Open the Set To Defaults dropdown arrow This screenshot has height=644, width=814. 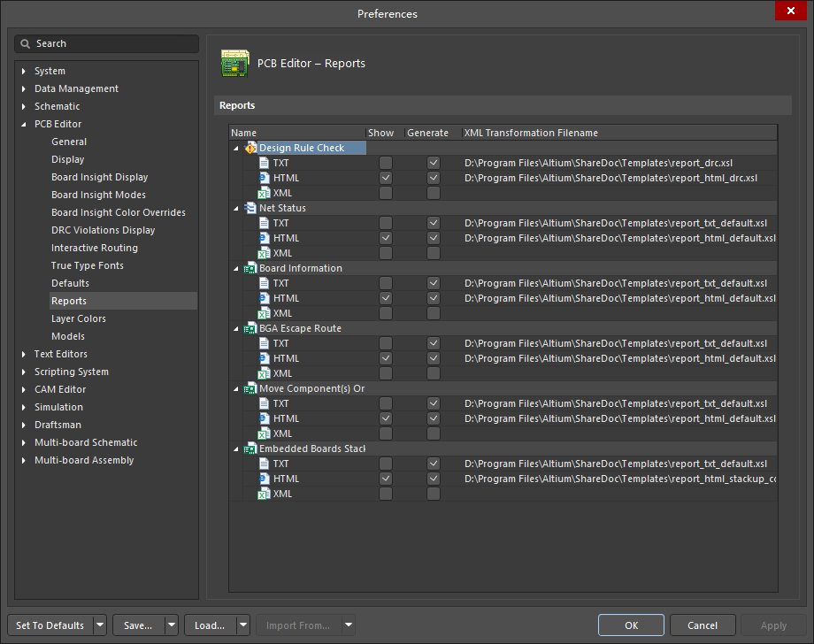(100, 625)
